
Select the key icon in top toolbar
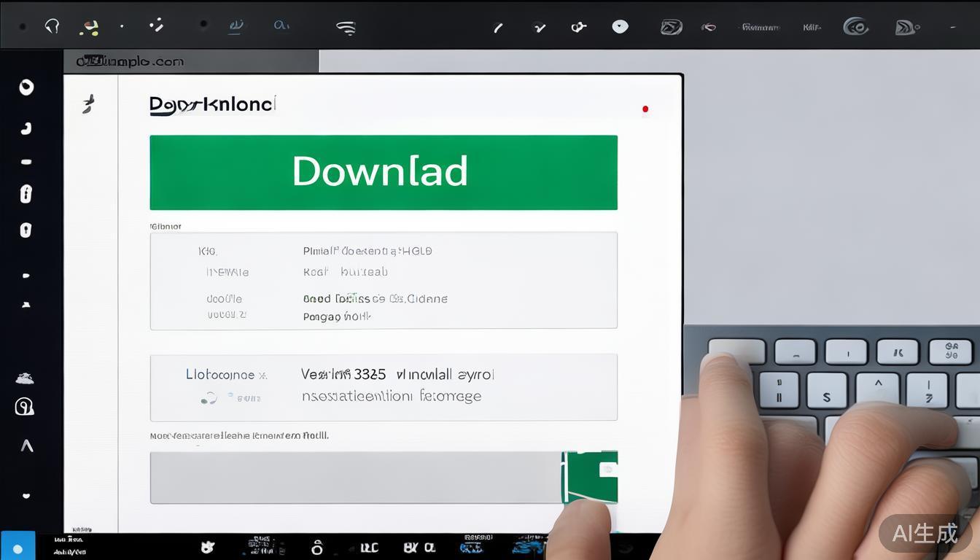click(579, 27)
